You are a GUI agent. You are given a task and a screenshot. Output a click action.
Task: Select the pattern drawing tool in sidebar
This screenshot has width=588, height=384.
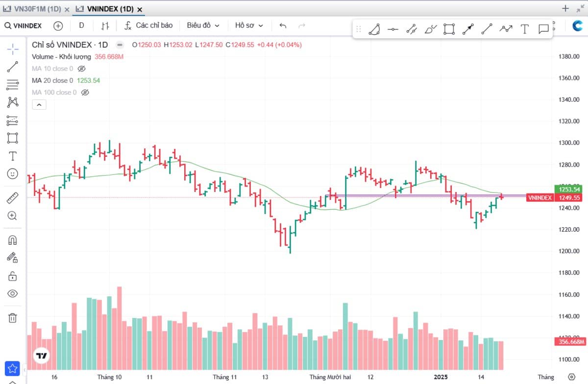click(13, 102)
